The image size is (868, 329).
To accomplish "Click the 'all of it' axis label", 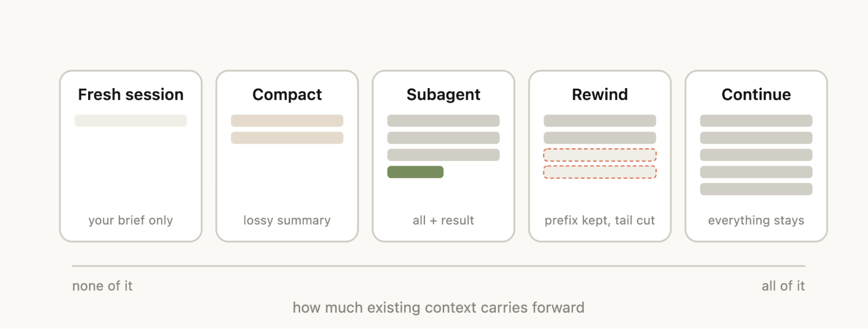I will tap(783, 286).
